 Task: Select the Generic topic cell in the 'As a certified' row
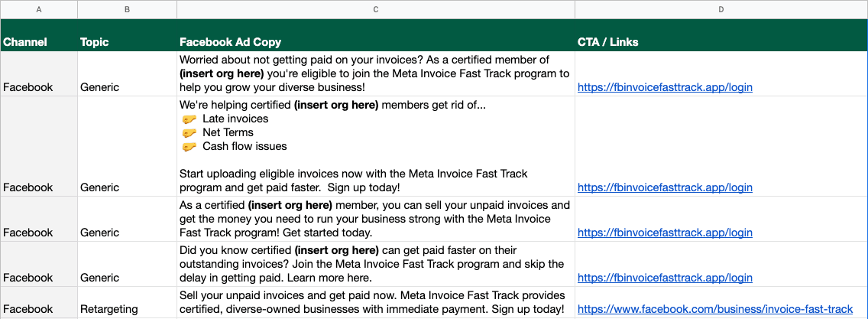(x=128, y=219)
